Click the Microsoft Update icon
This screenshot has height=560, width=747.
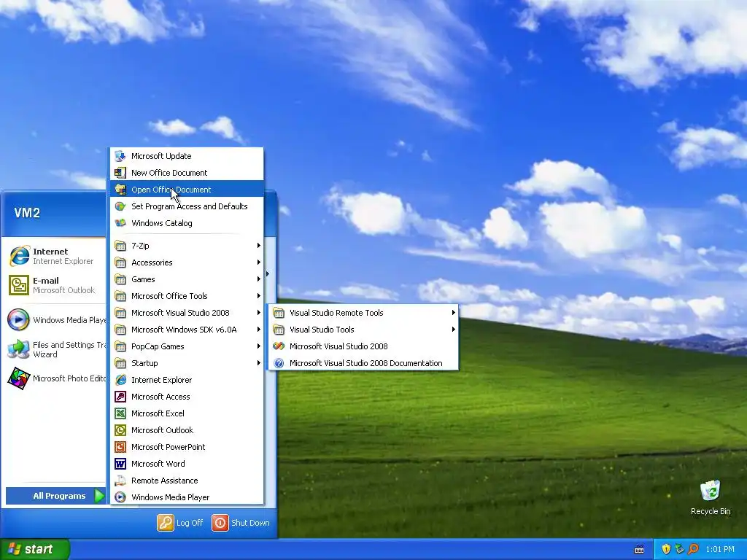pos(120,156)
